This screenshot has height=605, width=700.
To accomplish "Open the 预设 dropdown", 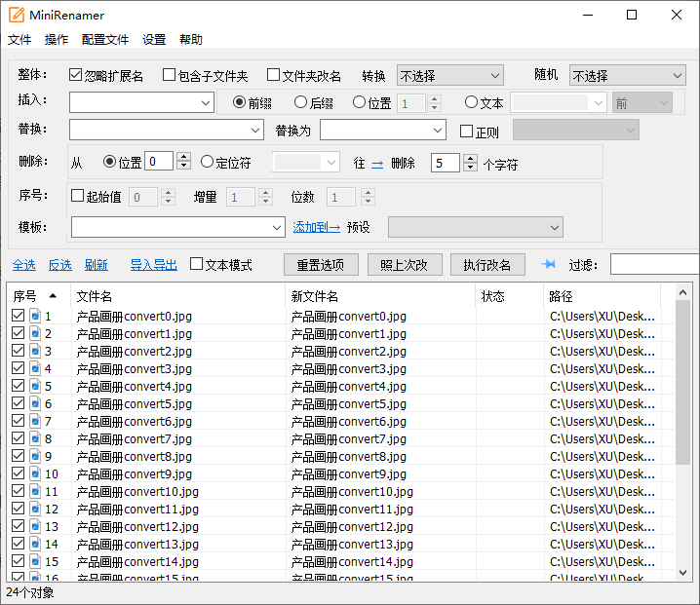I will pos(476,228).
